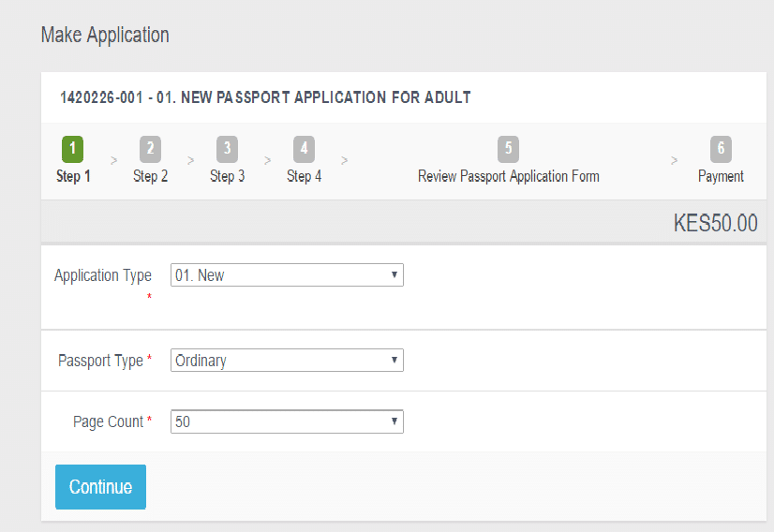Click the step 2 number badge
The height and width of the screenshot is (532, 774).
click(150, 149)
